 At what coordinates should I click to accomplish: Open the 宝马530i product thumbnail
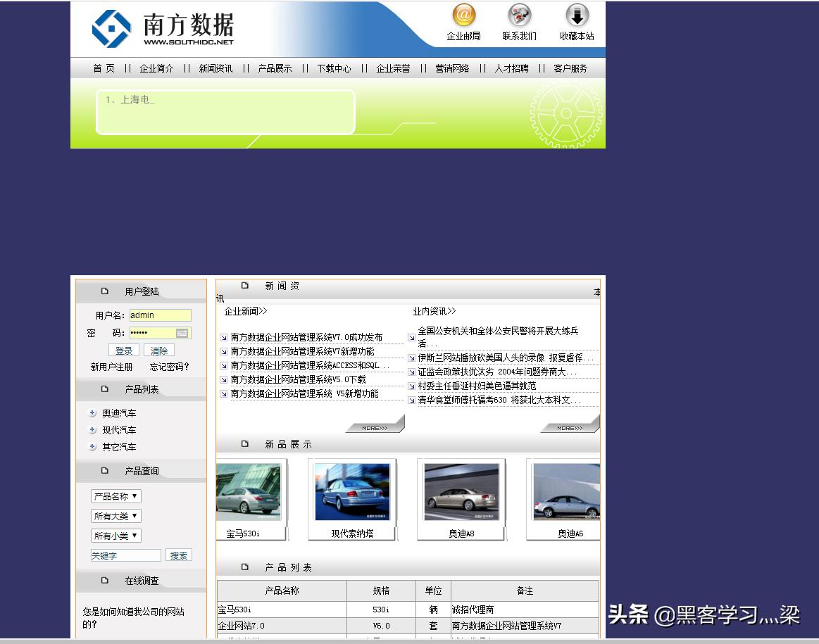point(249,491)
